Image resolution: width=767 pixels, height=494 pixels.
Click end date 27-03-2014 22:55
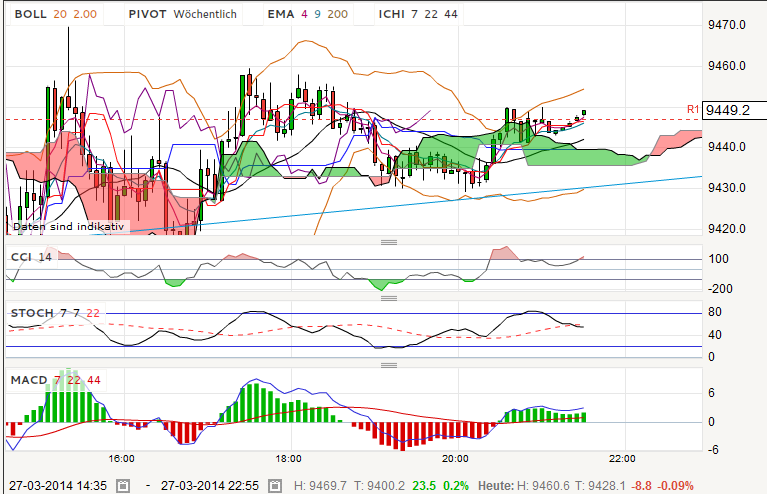210,486
